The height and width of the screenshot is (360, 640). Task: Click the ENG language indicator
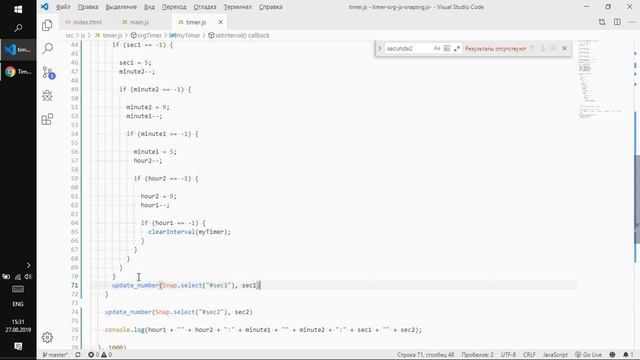(x=18, y=304)
